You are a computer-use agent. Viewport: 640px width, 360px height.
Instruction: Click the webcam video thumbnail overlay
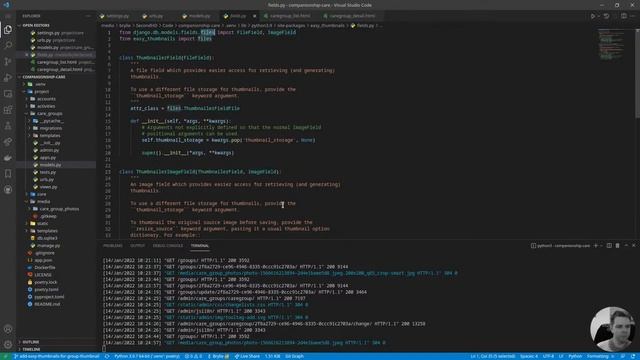point(612,329)
